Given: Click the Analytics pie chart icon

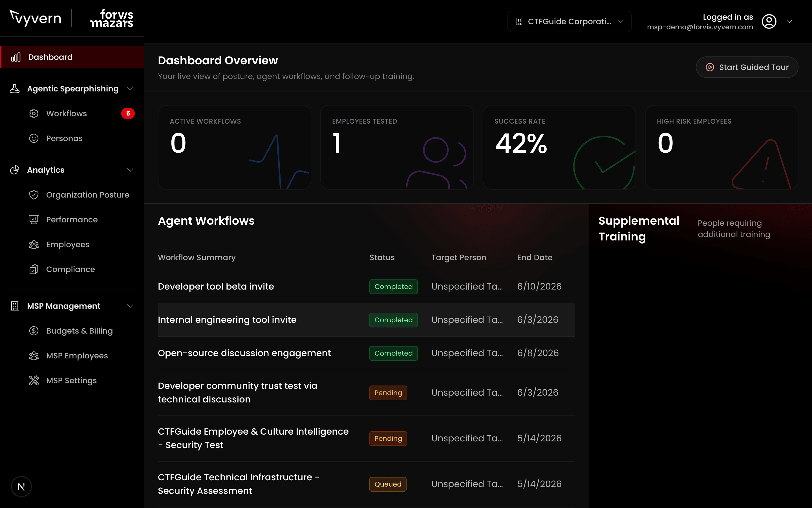Looking at the screenshot, I should pyautogui.click(x=14, y=170).
